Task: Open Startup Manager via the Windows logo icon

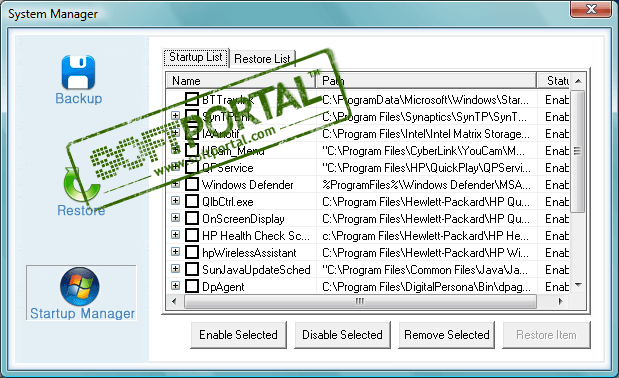Action: (80, 286)
